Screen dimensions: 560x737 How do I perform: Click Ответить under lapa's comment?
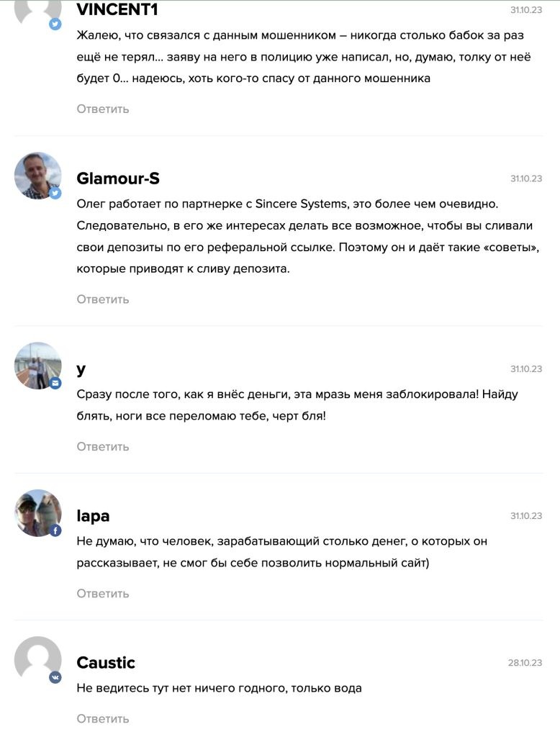click(x=102, y=594)
